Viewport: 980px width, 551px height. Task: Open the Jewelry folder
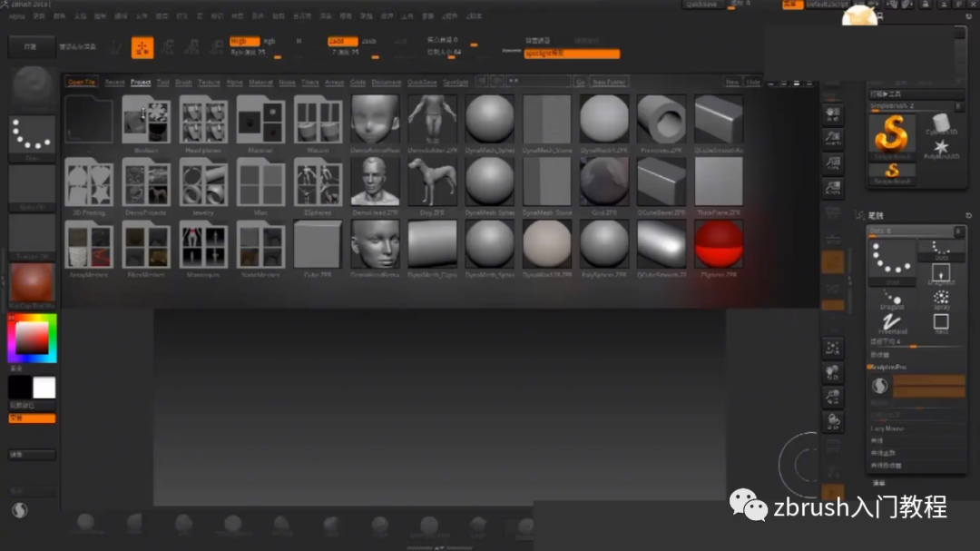203,182
